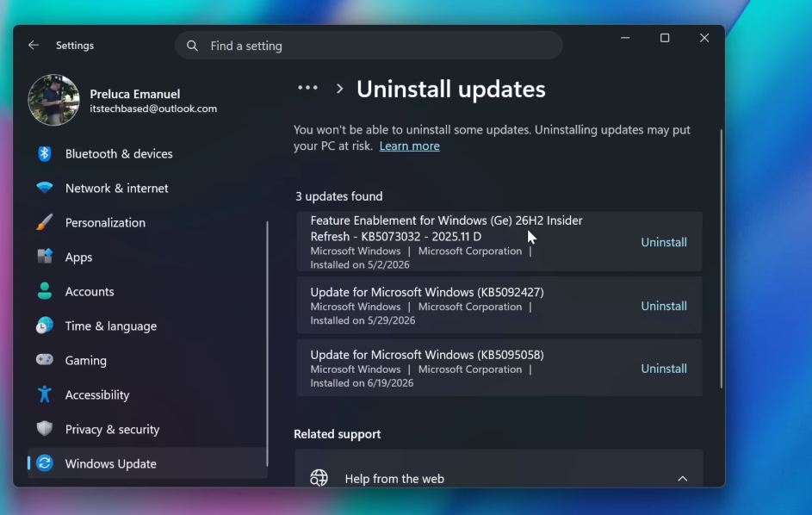Click the Find a setting search box
Image resolution: width=812 pixels, height=515 pixels.
(369, 46)
